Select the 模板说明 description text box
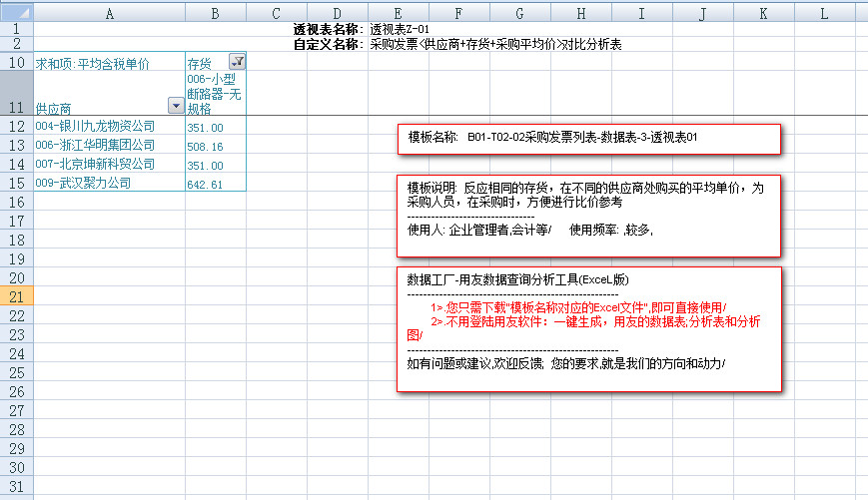 588,216
